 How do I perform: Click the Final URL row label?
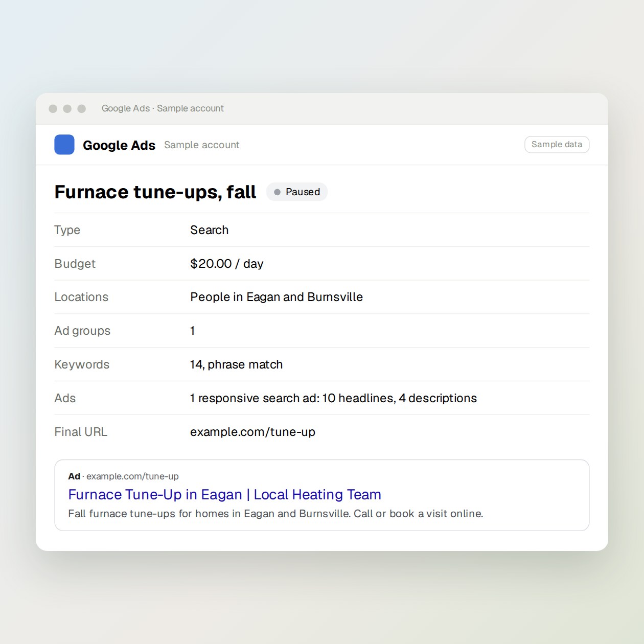click(81, 432)
